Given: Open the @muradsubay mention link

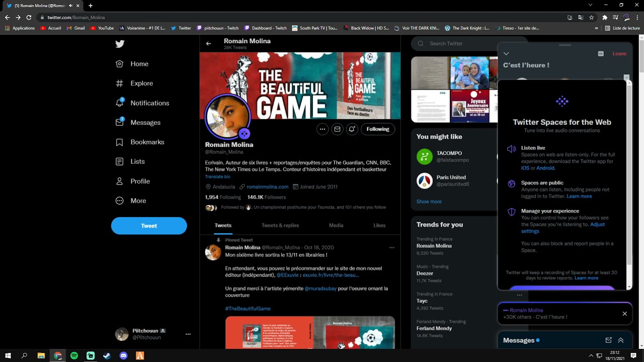Looking at the screenshot, I should pos(320,289).
